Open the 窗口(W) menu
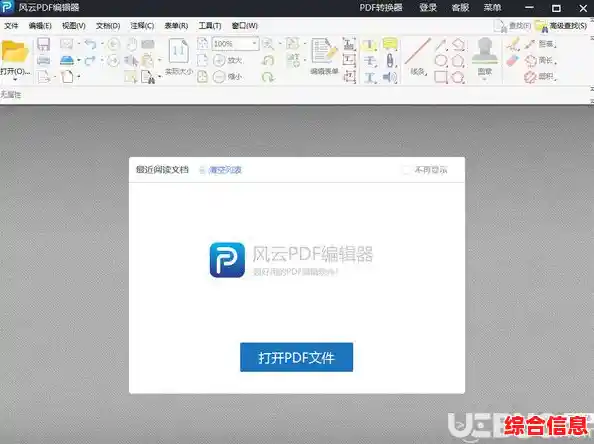 click(x=244, y=26)
